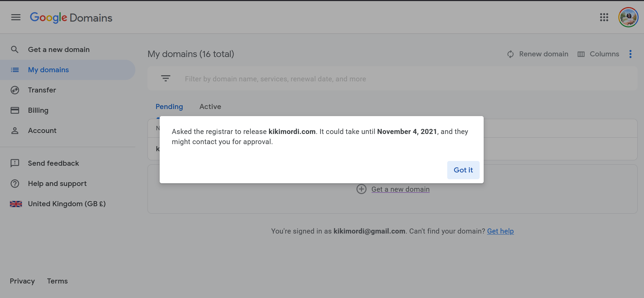Screen dimensions: 644x298
Task: Dismiss dialog with Got it
Action: point(463,170)
